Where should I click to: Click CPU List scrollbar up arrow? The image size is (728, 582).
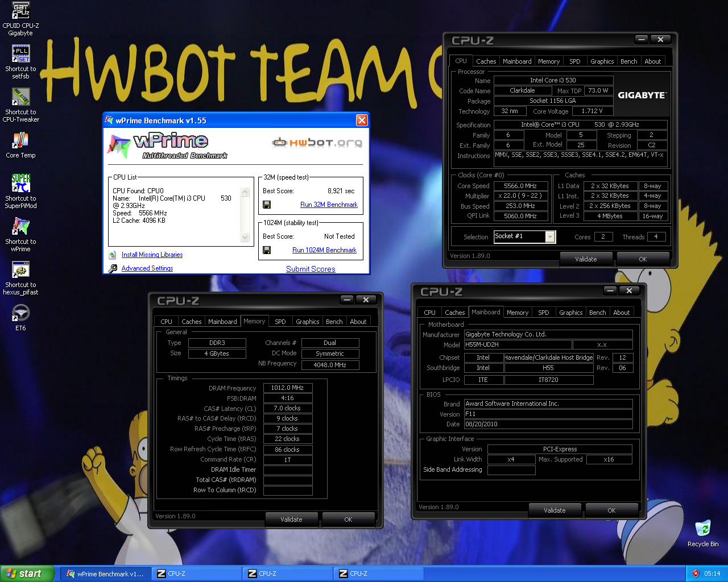pyautogui.click(x=245, y=192)
